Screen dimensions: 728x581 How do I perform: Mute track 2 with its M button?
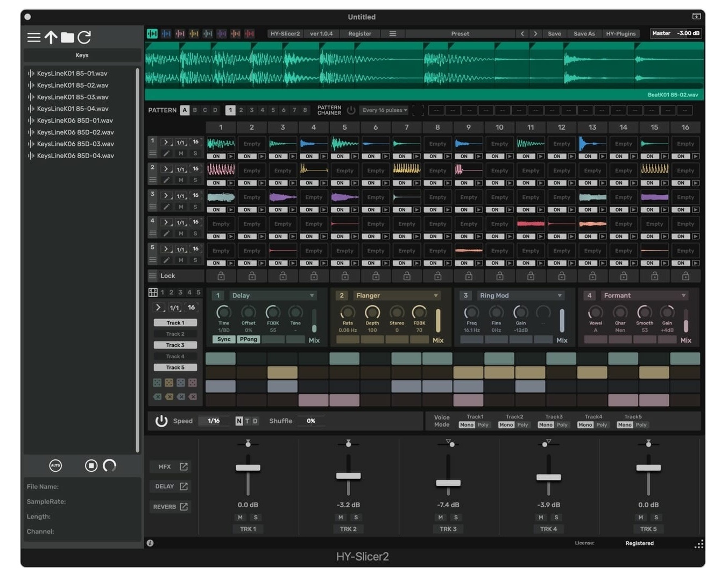[x=181, y=180]
